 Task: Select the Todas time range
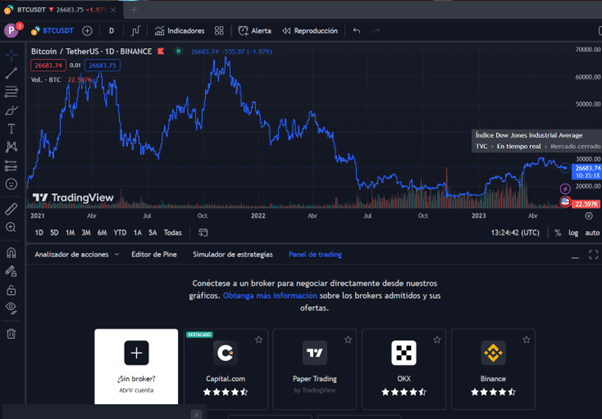(x=172, y=233)
